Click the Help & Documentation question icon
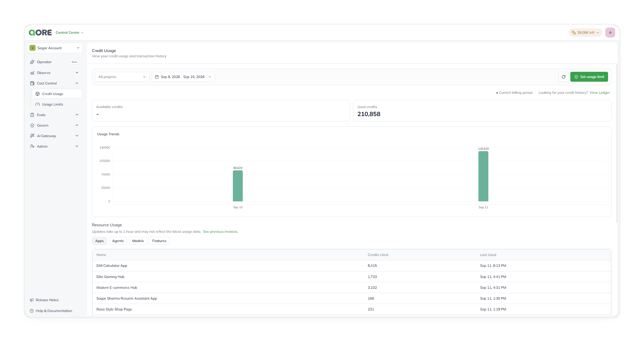This screenshot has width=644, height=342. (x=32, y=311)
